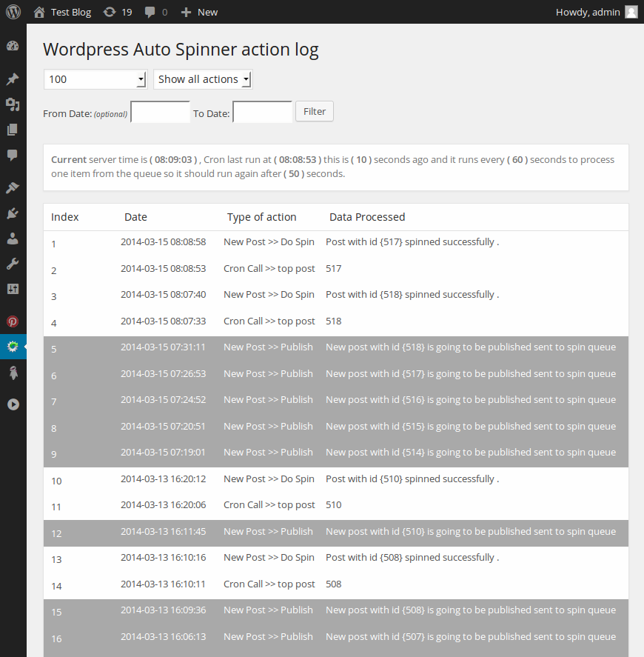Click the To Date input field
644x657 pixels.
[263, 112]
